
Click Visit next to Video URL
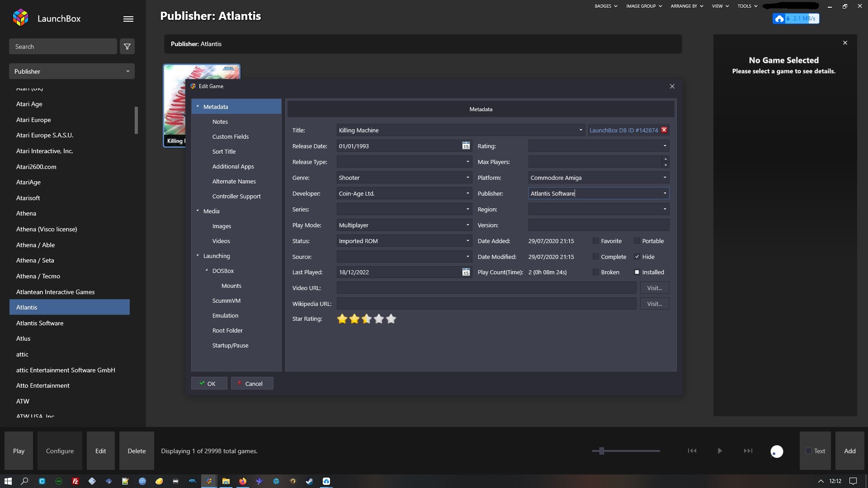[x=655, y=288]
